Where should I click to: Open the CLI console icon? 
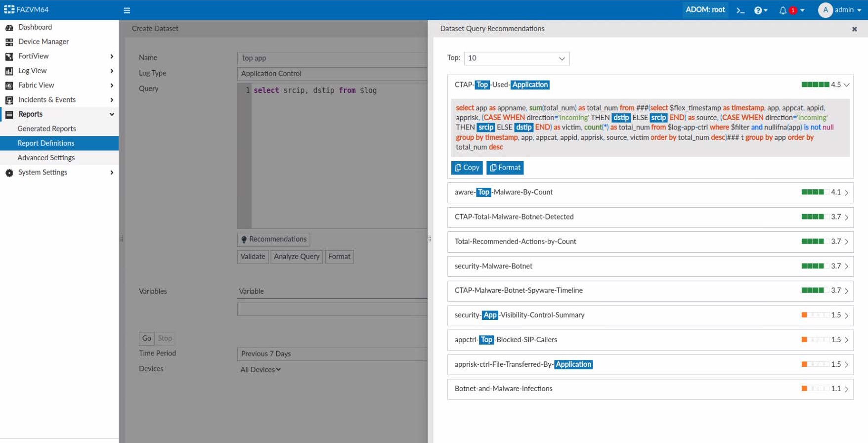[x=740, y=10]
